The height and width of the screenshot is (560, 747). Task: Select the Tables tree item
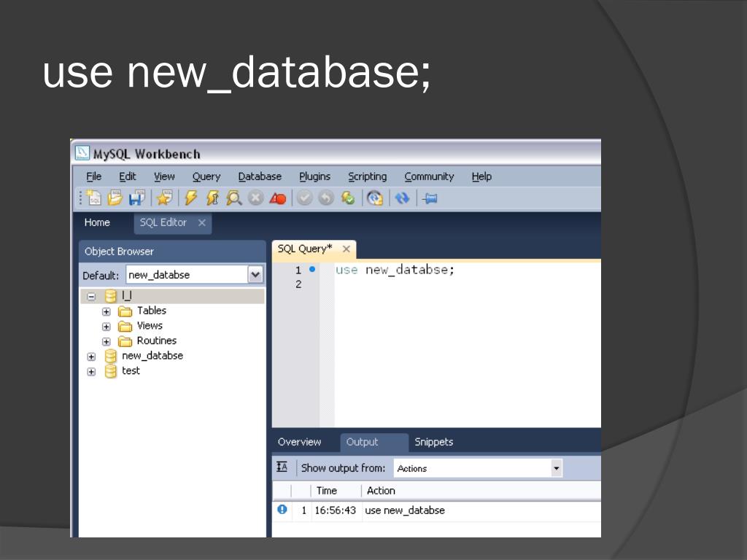152,311
